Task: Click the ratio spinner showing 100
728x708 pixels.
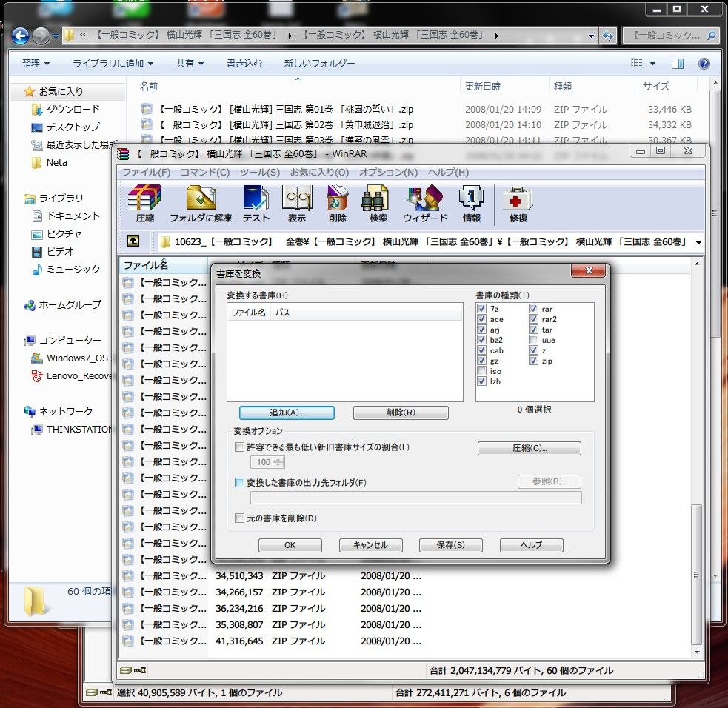Action: coord(267,462)
